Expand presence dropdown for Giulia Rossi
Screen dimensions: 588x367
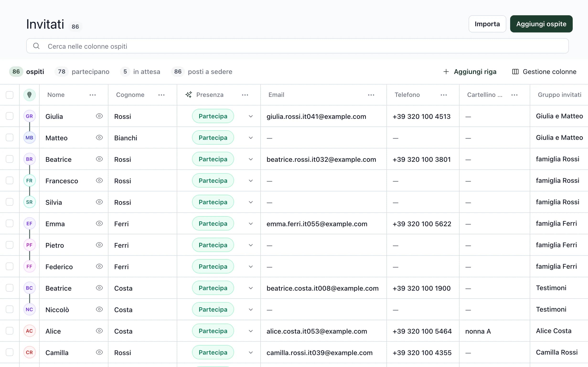coord(251,116)
